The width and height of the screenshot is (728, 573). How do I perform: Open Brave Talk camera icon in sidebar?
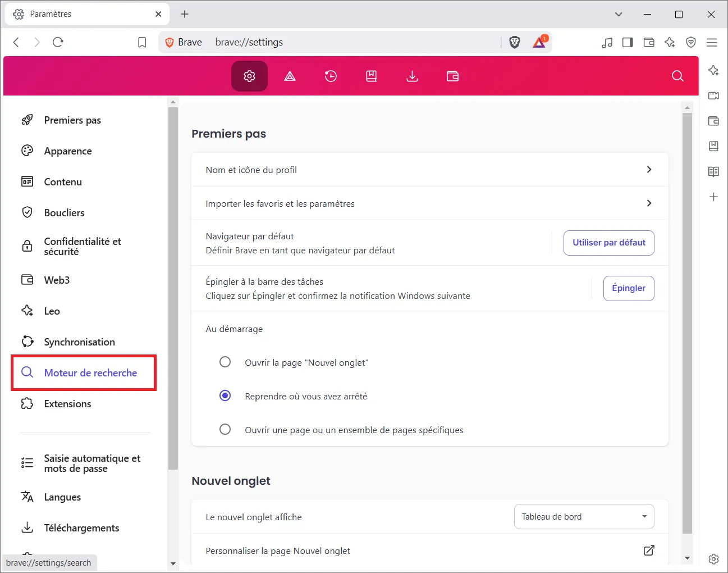[x=713, y=95]
